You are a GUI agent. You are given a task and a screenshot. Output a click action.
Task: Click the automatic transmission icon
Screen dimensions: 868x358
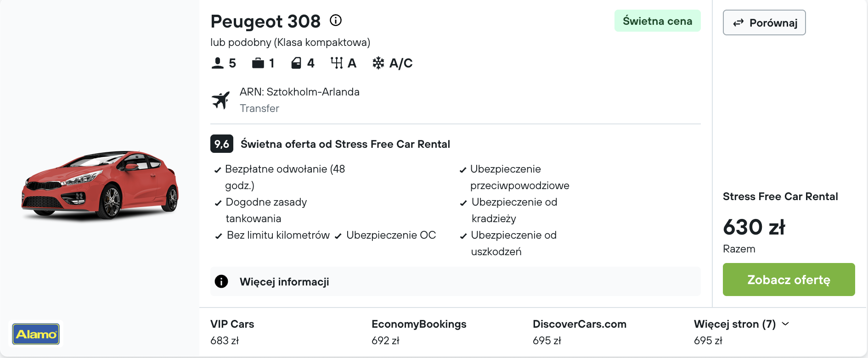pyautogui.click(x=337, y=63)
